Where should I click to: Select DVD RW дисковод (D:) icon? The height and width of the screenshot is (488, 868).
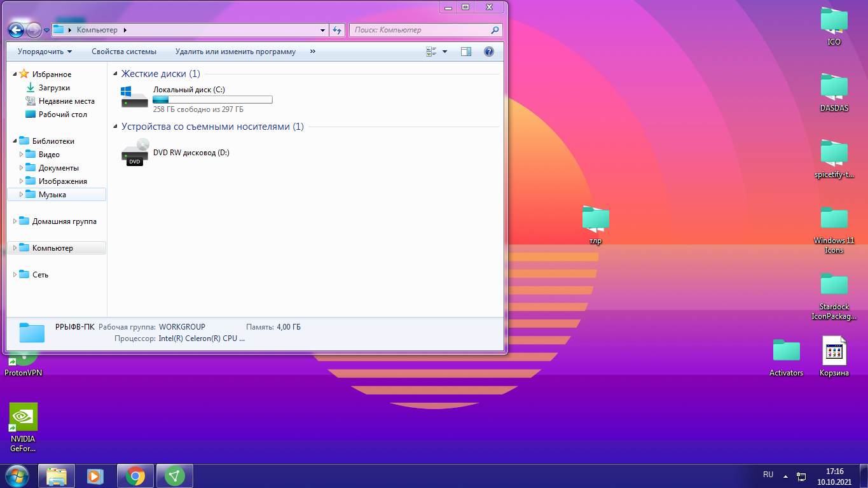134,153
